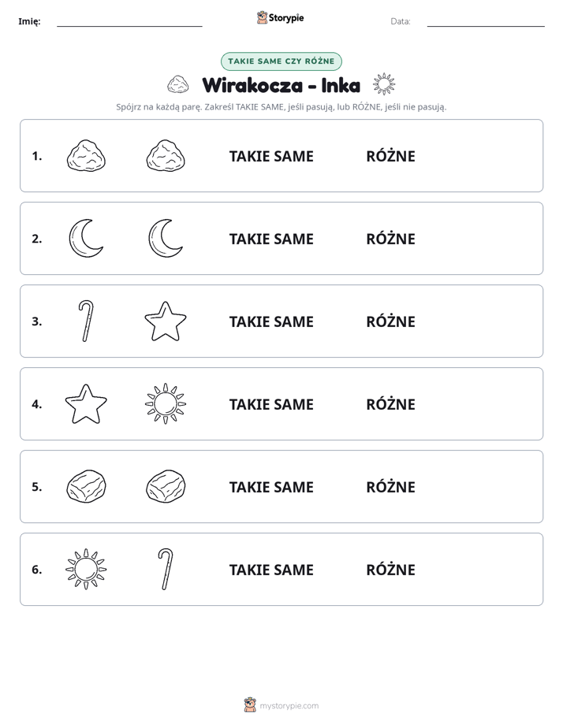Image resolution: width=563 pixels, height=728 pixels.
Task: Click the sun icon in row 6
Action: [86, 569]
